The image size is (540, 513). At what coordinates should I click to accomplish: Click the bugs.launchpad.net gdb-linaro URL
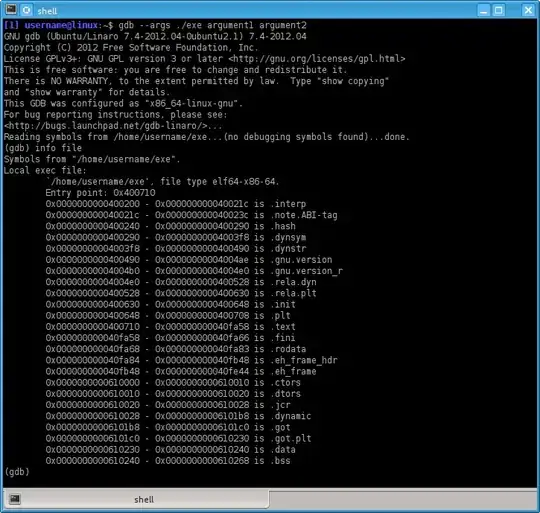pos(106,126)
